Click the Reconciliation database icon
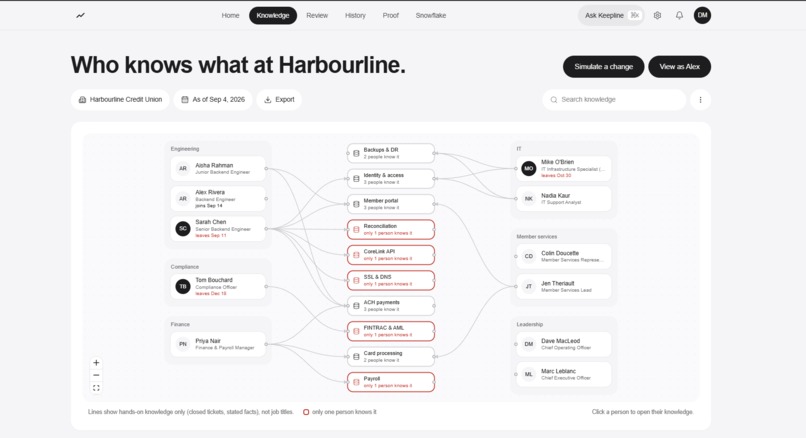 coord(356,229)
